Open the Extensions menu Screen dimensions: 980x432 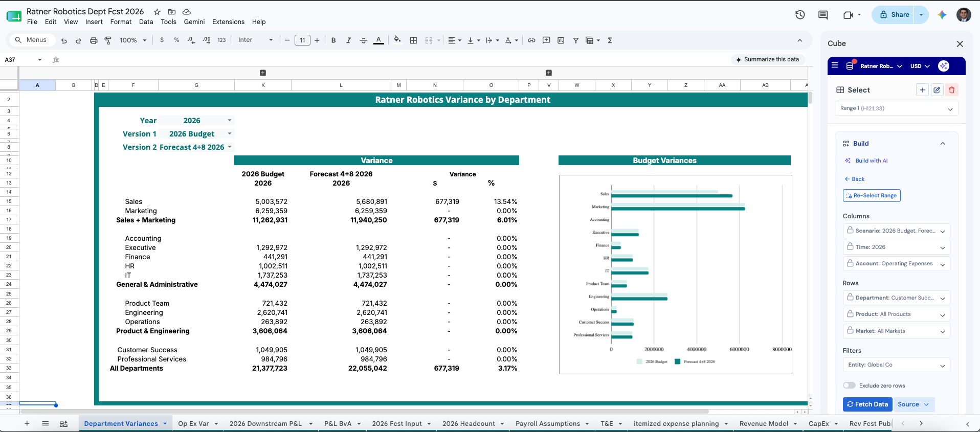tap(228, 22)
